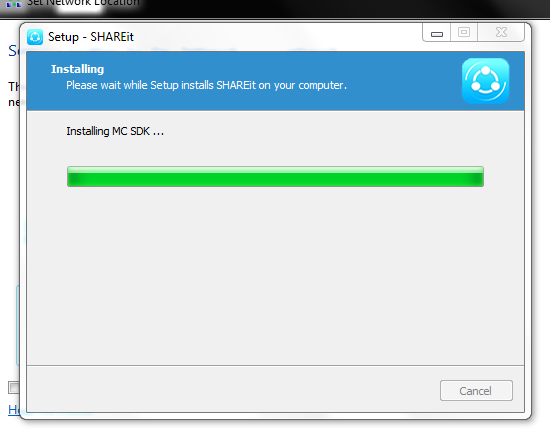Click the large SHAREit logo in the blue header

click(x=485, y=81)
